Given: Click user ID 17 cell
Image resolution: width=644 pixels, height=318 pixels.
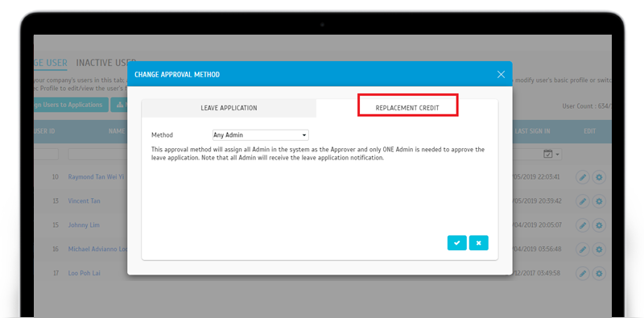Looking at the screenshot, I should pyautogui.click(x=56, y=273).
